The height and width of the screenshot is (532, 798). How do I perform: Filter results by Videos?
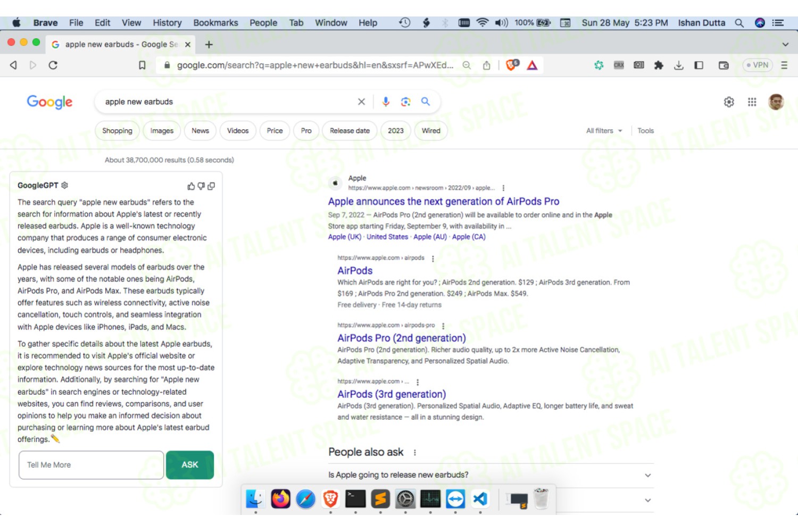238,131
